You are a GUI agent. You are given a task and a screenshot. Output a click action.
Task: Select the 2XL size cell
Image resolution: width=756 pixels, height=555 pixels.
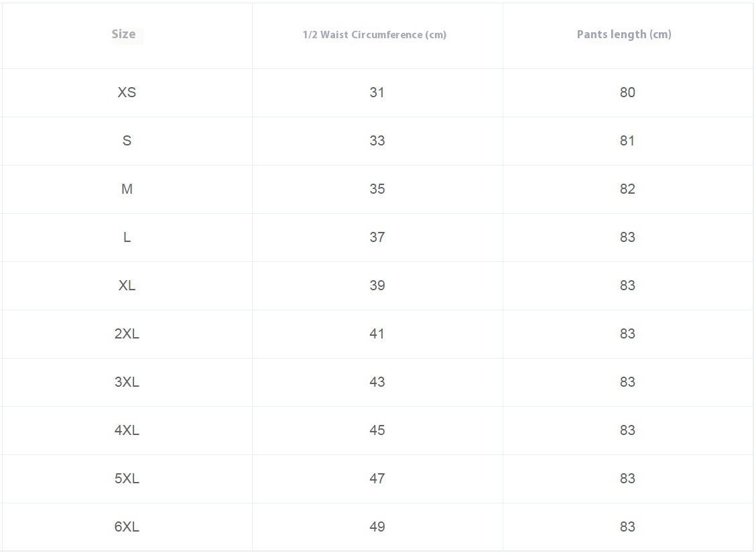coord(127,334)
